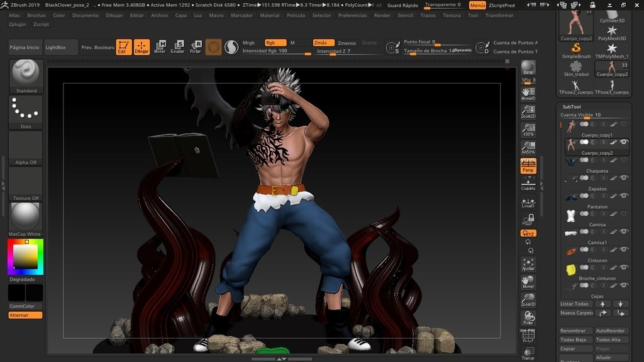Open the Standard brush picker
This screenshot has width=644, height=362.
pyautogui.click(x=25, y=76)
